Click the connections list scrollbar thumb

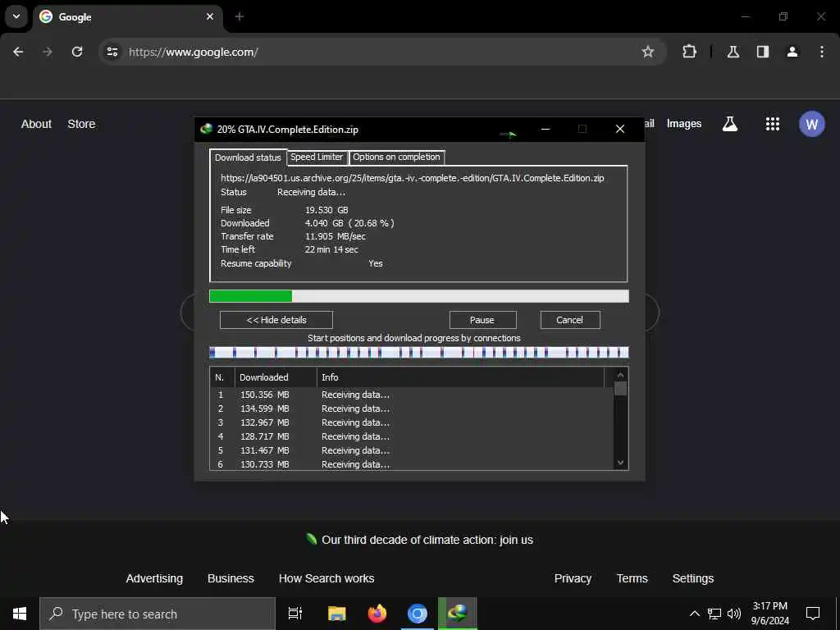tap(620, 388)
